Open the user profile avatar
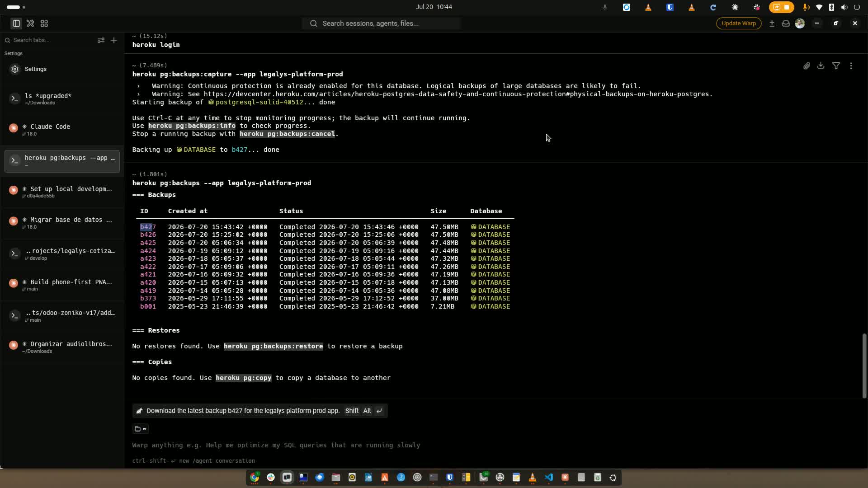868x488 pixels. tap(800, 23)
